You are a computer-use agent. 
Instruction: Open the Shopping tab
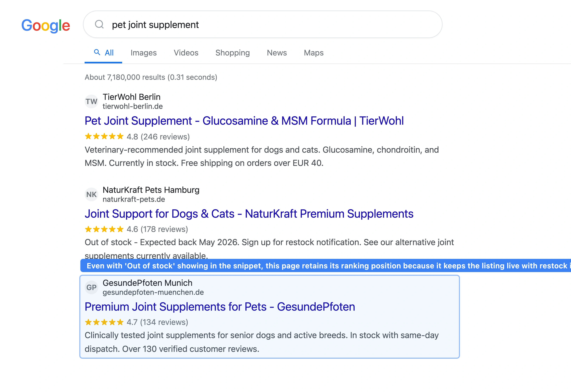[x=232, y=52]
